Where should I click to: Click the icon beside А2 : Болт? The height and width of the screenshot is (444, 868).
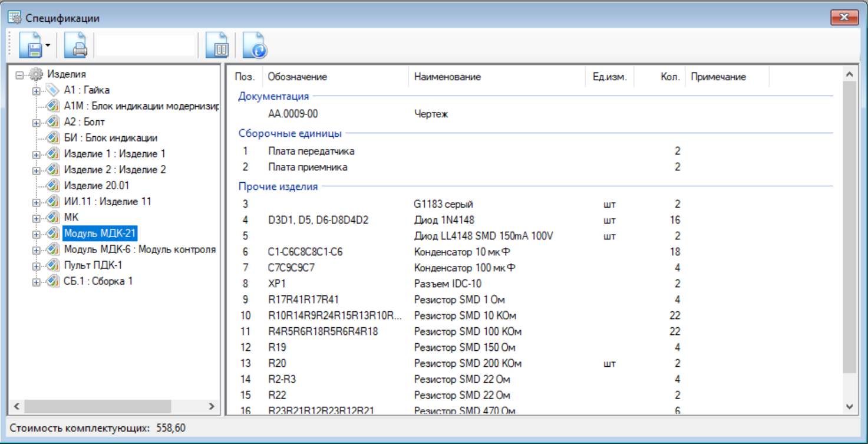(x=52, y=122)
